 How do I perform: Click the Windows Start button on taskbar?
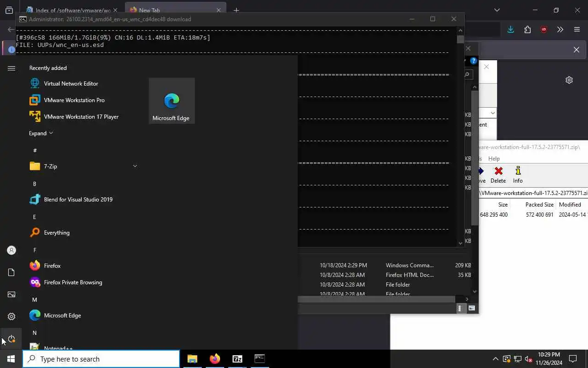click(x=11, y=359)
